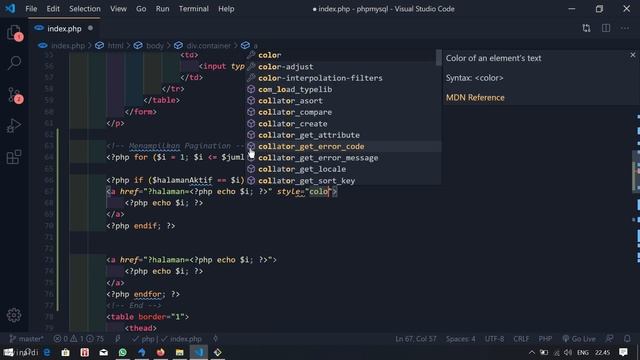
Task: Open the Explorer view in activity bar
Action: click(14, 32)
